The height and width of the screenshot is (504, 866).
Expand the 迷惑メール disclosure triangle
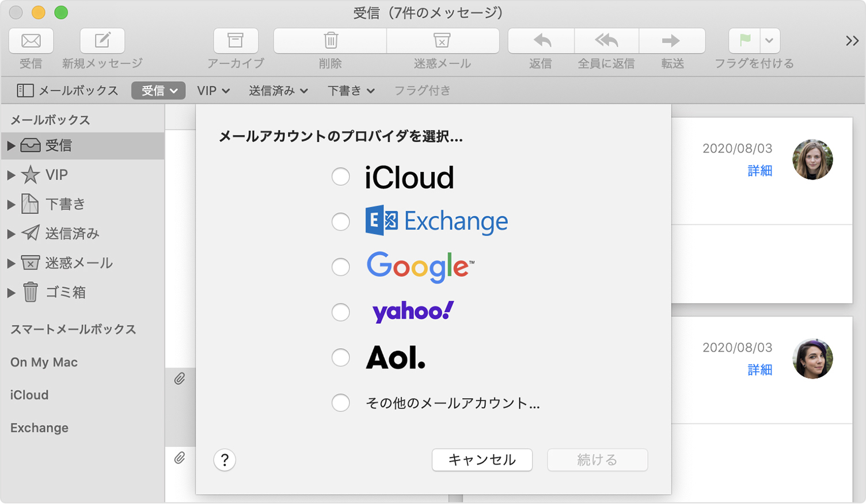11,263
